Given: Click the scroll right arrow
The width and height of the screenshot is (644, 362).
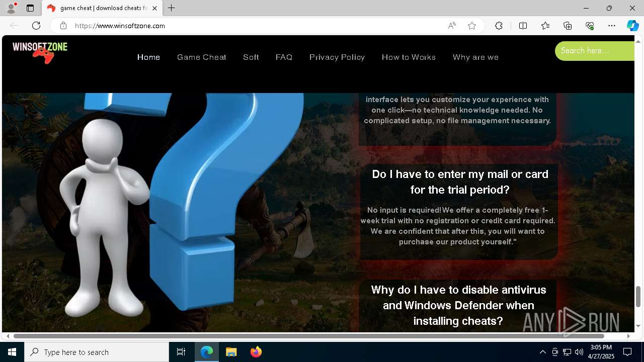Looking at the screenshot, I should (628, 336).
